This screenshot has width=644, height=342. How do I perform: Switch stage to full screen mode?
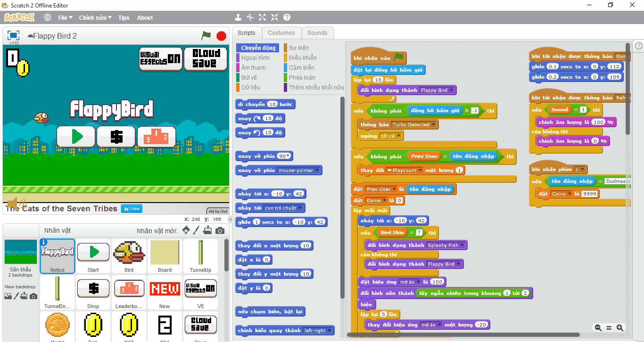(14, 35)
